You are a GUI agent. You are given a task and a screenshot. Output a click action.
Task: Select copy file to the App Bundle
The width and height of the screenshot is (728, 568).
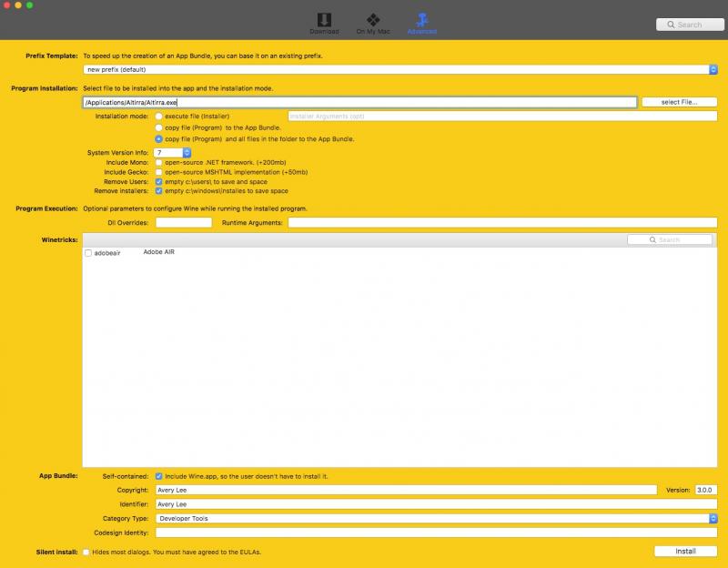[x=158, y=127]
